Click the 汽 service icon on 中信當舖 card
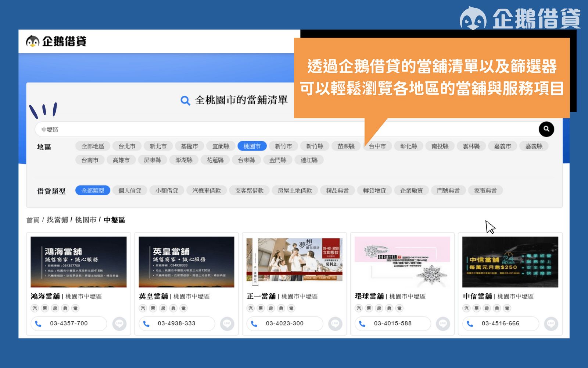Image resolution: width=588 pixels, height=368 pixels. pos(467,308)
